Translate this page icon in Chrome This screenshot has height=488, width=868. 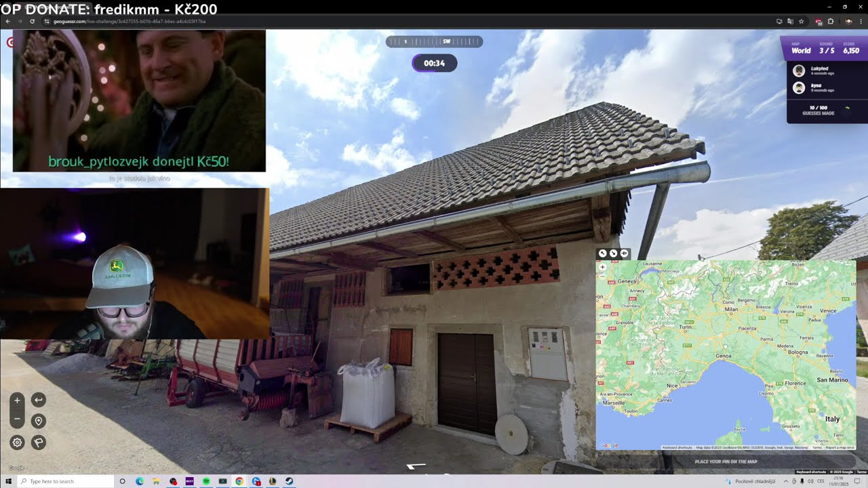coord(790,21)
